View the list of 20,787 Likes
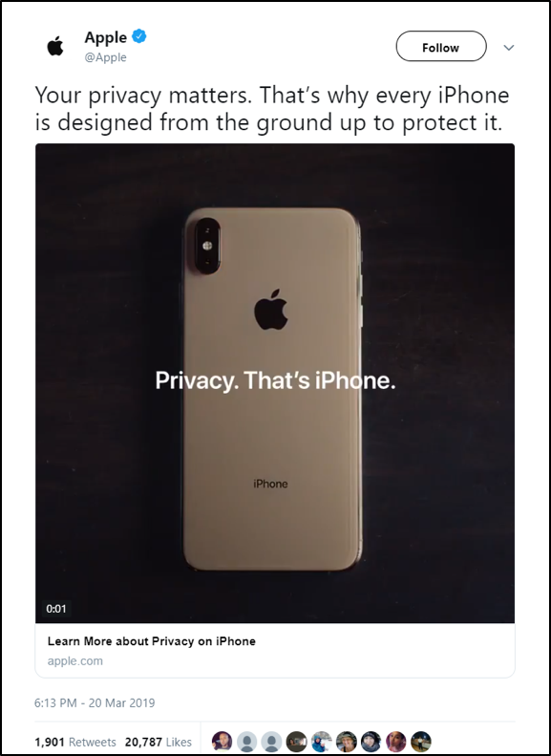This screenshot has height=756, width=551. click(158, 742)
